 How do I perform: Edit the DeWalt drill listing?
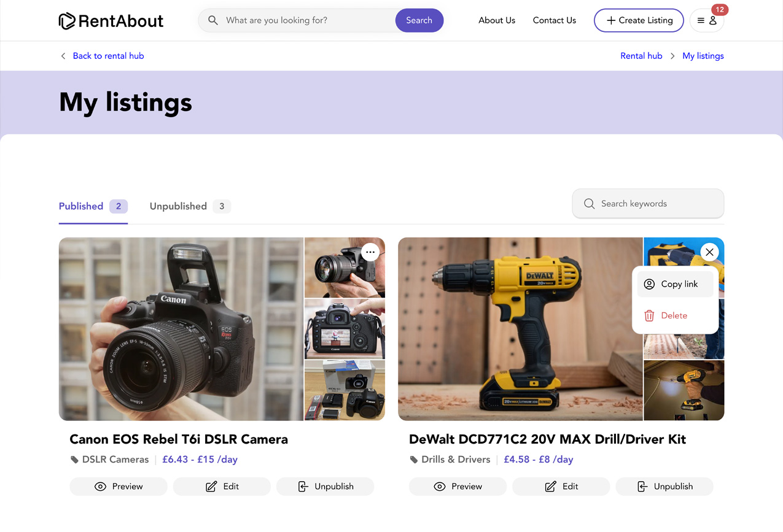click(561, 487)
